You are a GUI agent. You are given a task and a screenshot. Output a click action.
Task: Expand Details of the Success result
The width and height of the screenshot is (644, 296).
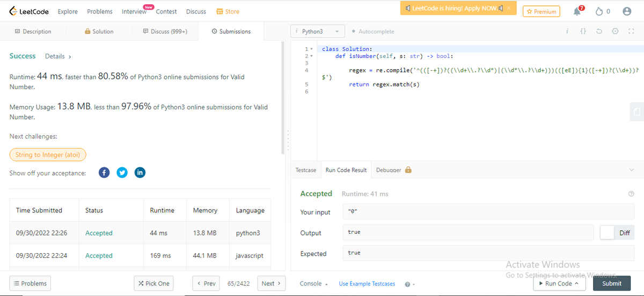(58, 56)
